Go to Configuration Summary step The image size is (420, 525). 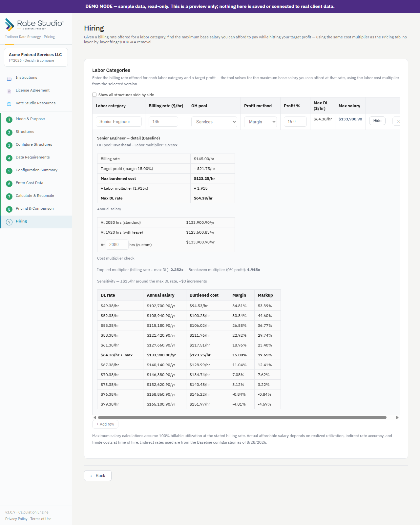tap(36, 170)
